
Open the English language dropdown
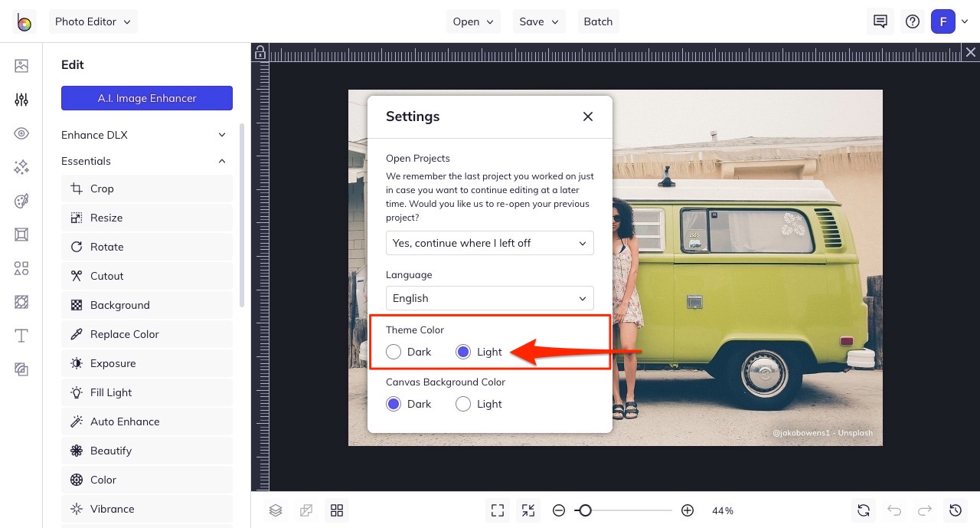(x=490, y=298)
